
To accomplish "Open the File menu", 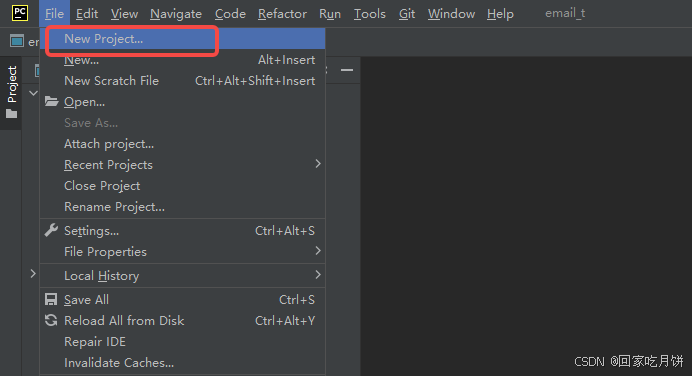I will point(54,14).
